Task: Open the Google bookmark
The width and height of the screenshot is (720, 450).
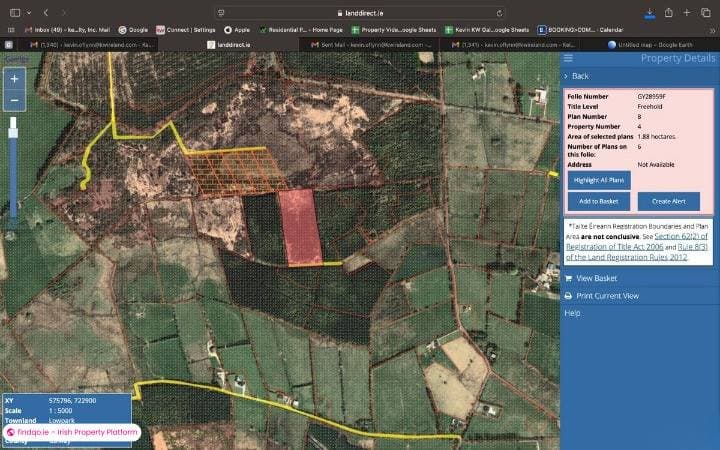Action: coord(133,30)
